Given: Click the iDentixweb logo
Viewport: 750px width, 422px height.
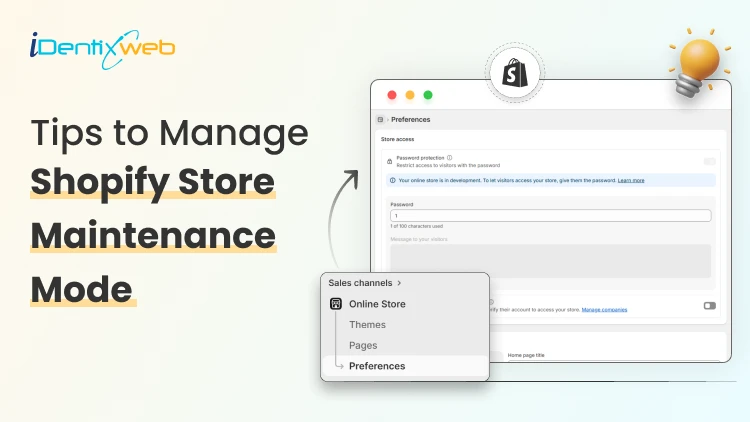Looking at the screenshot, I should (102, 49).
